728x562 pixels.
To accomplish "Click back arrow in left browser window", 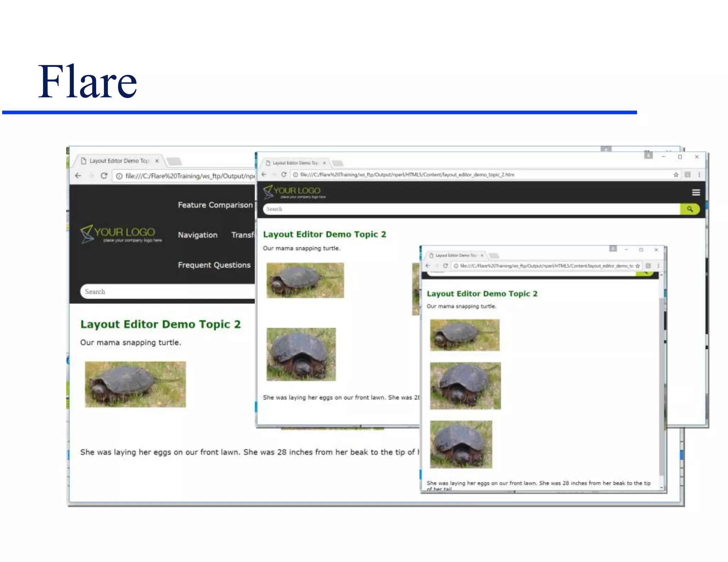I will (x=78, y=176).
